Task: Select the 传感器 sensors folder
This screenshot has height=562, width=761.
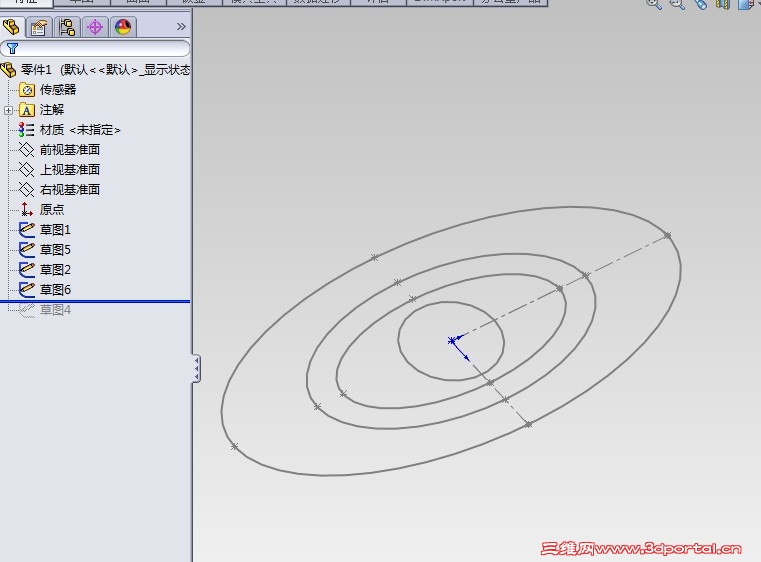Action: coord(48,90)
